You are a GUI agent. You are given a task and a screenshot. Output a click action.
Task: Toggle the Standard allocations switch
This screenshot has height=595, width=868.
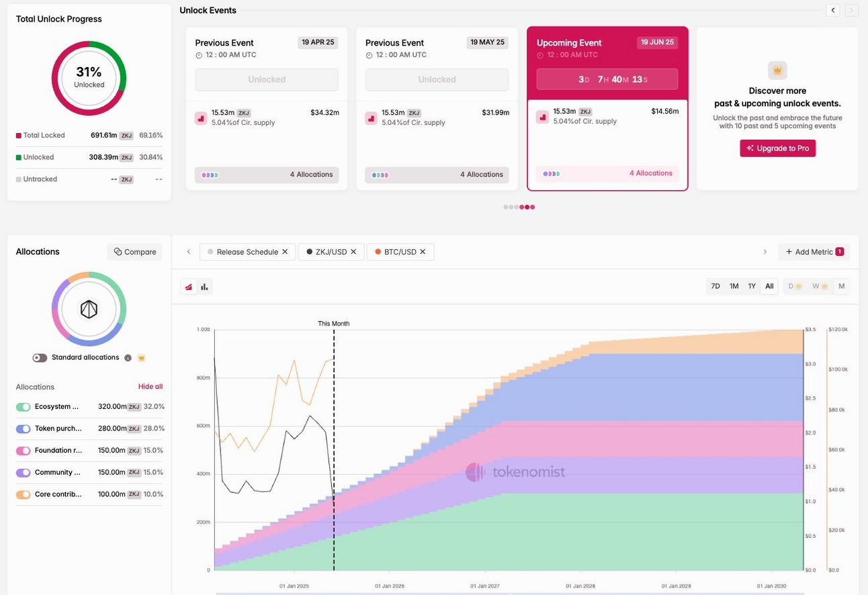[40, 358]
